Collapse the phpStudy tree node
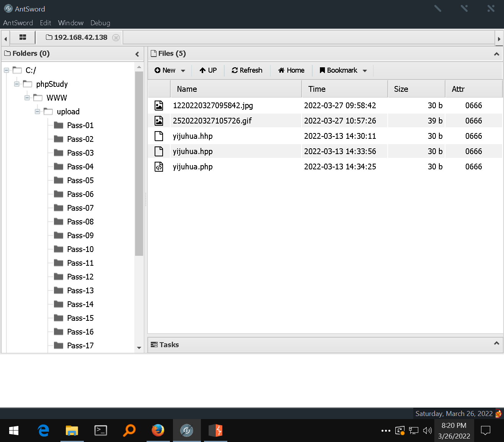 tap(17, 84)
